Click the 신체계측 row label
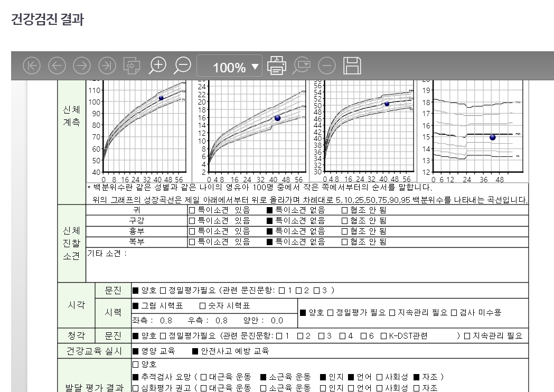554x392 pixels. (x=71, y=116)
